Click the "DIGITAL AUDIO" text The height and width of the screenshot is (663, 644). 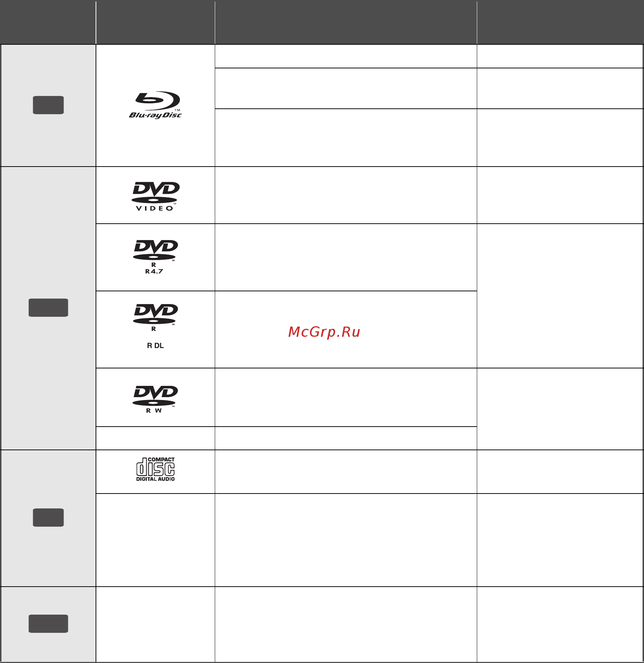point(155,479)
